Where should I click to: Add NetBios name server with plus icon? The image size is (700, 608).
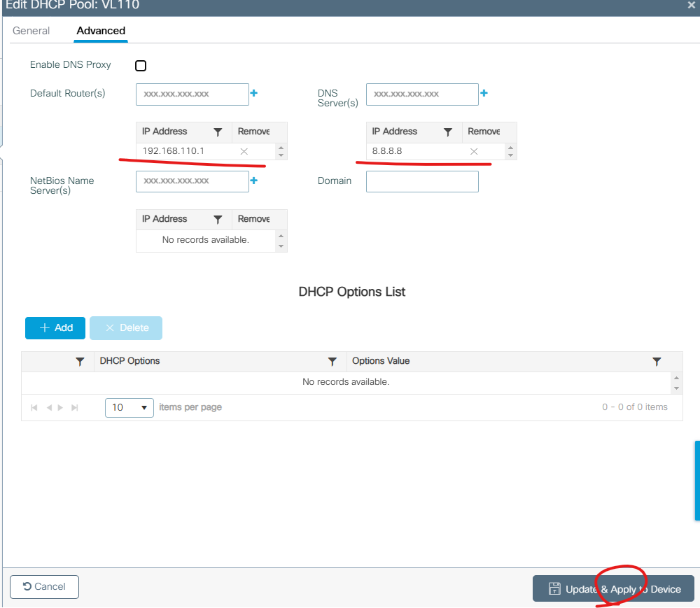254,181
